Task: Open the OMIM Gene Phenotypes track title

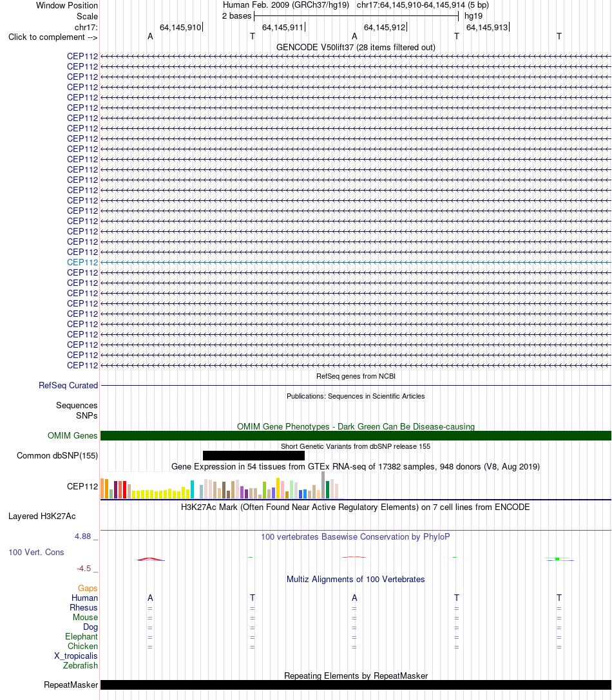Action: pyautogui.click(x=356, y=426)
